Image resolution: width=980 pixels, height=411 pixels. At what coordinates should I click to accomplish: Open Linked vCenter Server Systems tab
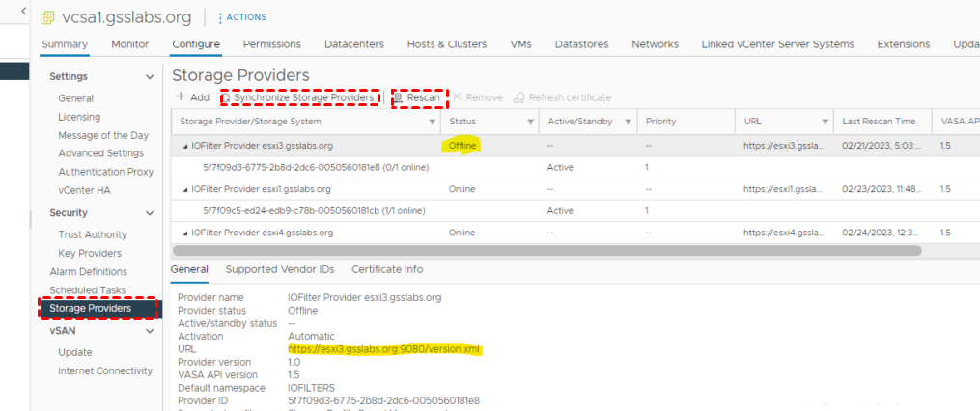[x=777, y=44]
